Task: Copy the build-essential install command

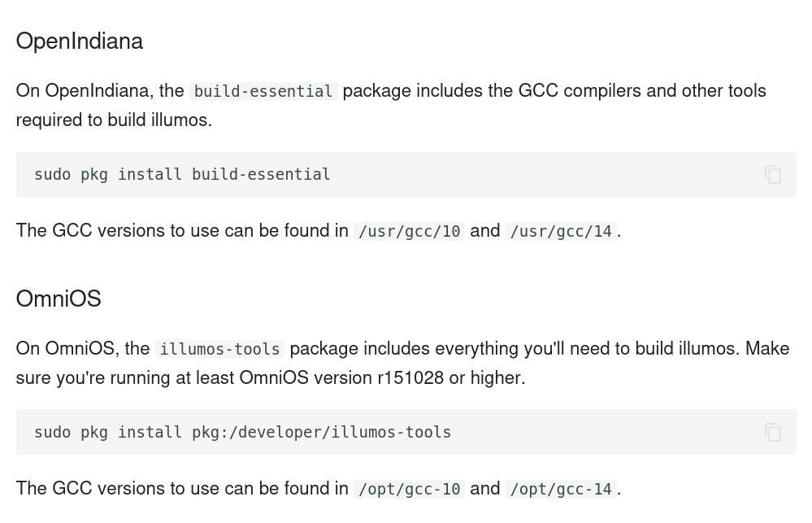Action: tap(772, 175)
